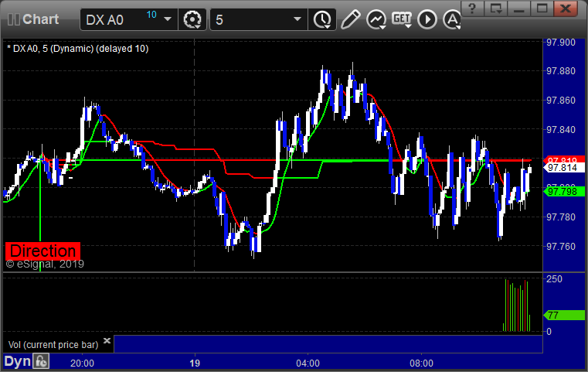Maximize the chart window
Screen dimensions: 588x372
(x=542, y=9)
